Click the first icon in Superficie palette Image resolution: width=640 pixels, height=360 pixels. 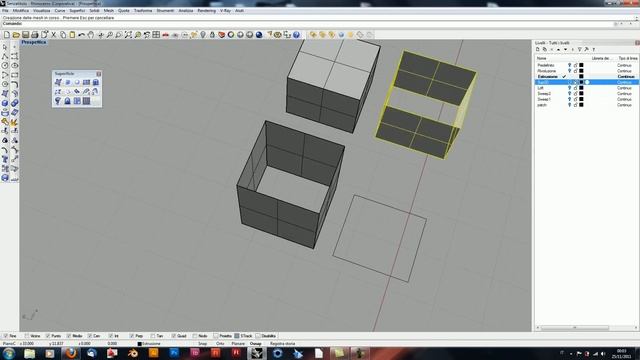pos(58,82)
